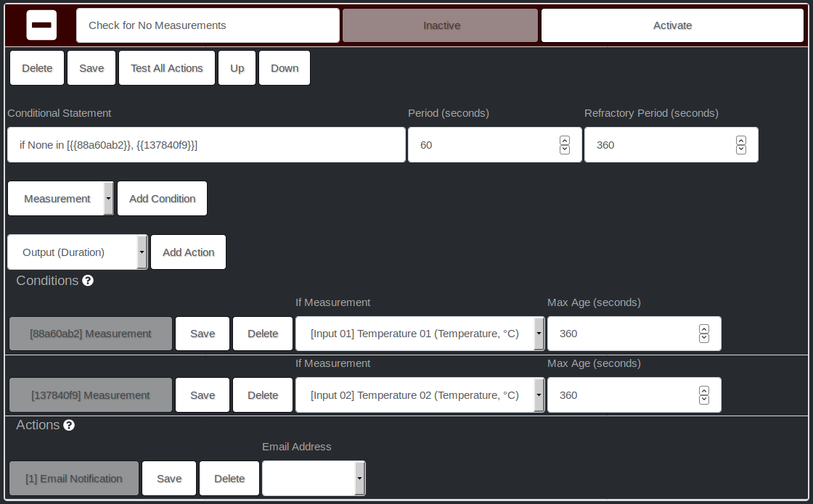Move the controller Down

tap(284, 67)
